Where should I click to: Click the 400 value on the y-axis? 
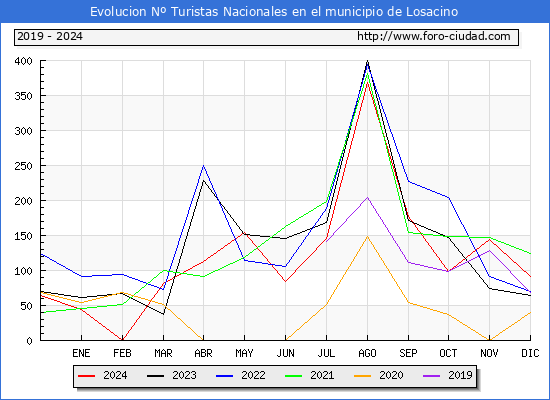pos(24,61)
